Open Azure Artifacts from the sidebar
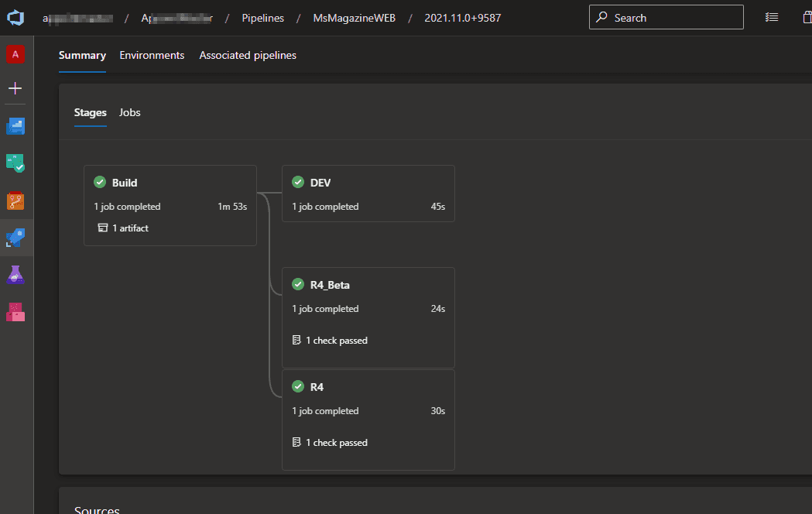812x514 pixels. click(15, 312)
